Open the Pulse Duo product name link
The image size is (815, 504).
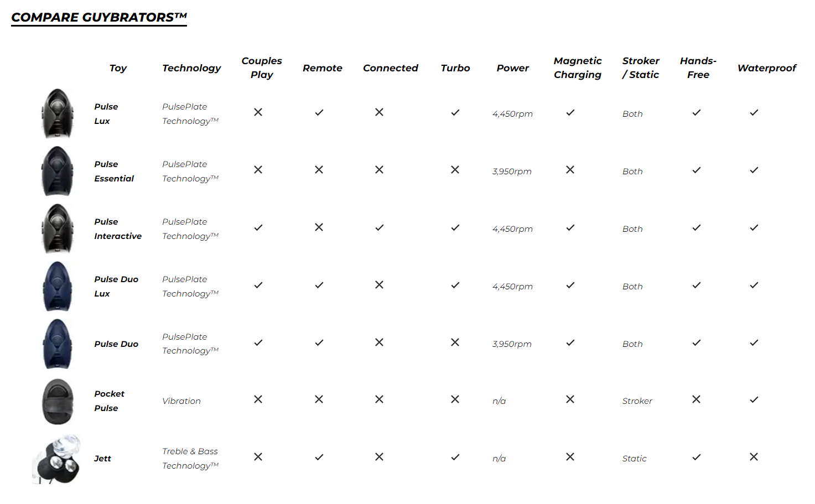[116, 344]
